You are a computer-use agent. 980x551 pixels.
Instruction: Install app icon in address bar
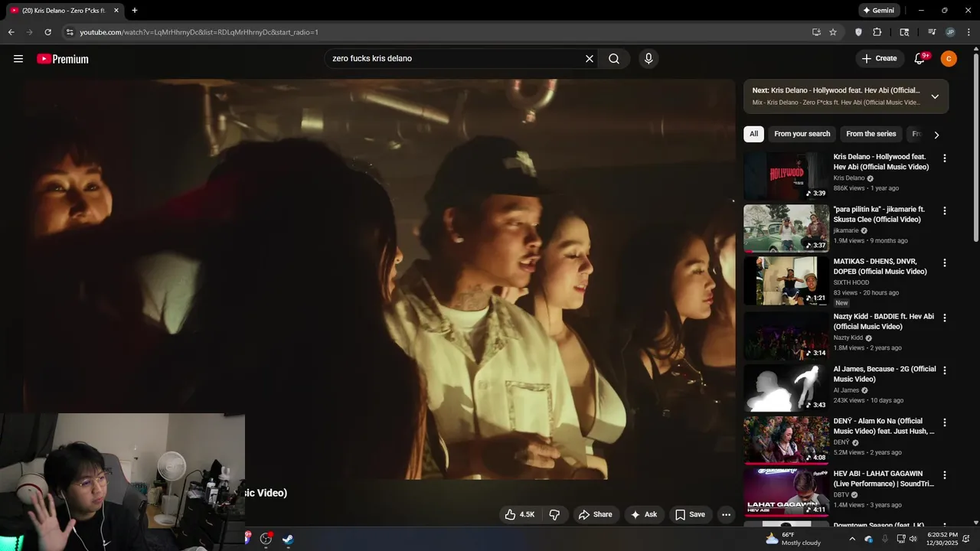816,32
